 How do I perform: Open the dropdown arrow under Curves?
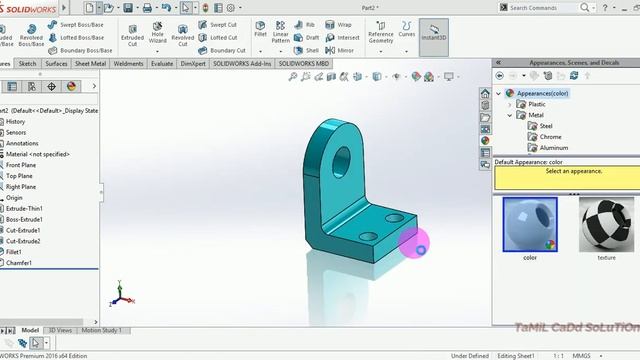pos(407,52)
